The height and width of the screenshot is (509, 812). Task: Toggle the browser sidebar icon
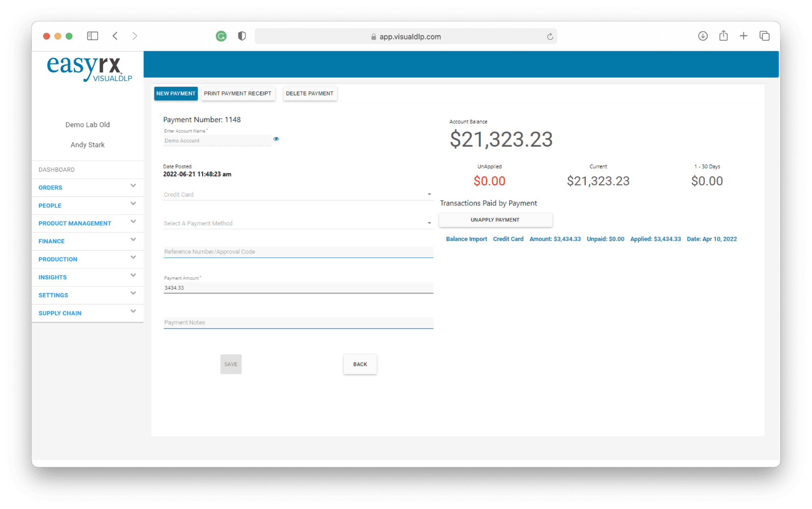(92, 36)
